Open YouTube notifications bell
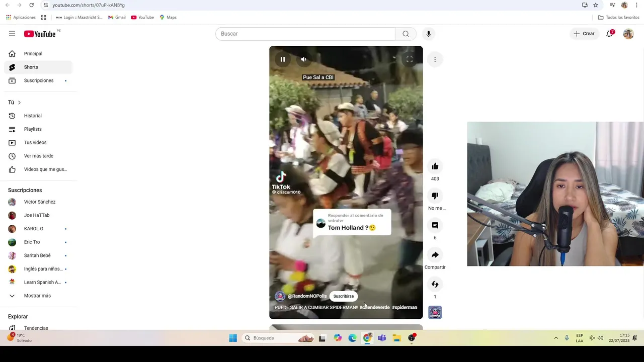This screenshot has width=644, height=362. coord(609,34)
